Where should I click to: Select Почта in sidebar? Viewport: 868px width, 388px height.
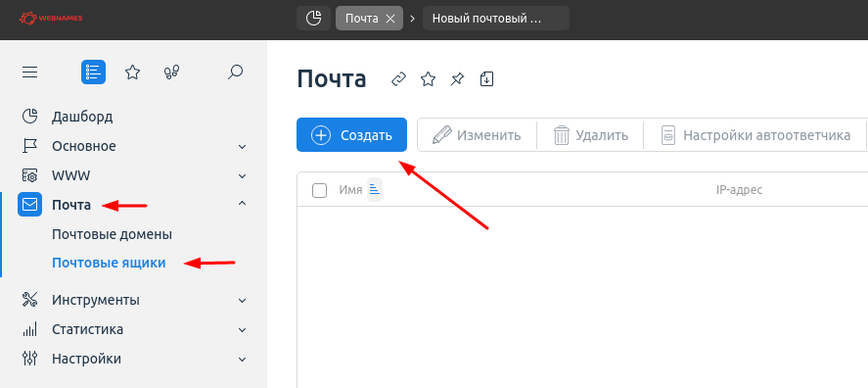point(71,205)
